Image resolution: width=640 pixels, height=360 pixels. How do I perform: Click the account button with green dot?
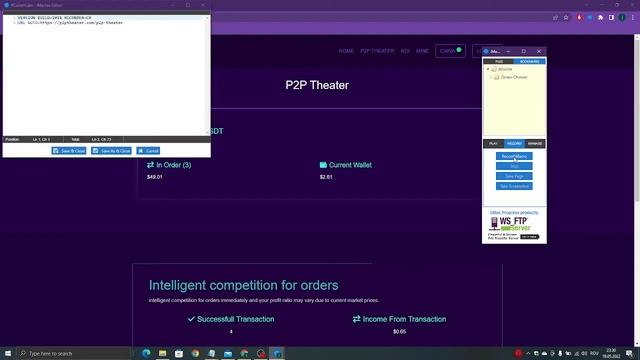(450, 51)
